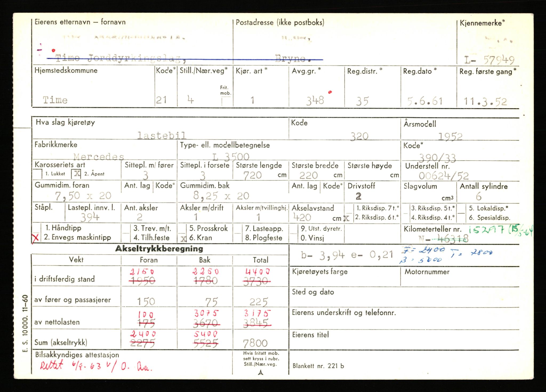Select the Største bredde value '220'
The image size is (546, 392).
tap(308, 175)
